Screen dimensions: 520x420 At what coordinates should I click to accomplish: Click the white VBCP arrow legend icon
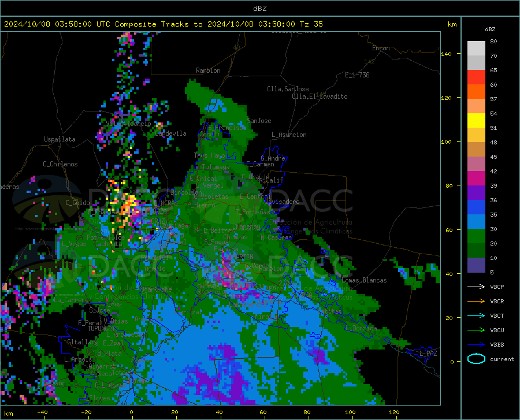point(476,287)
